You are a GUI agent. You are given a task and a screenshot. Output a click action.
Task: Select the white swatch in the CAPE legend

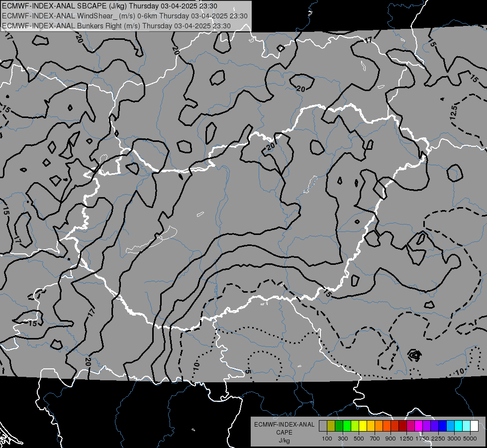click(475, 426)
